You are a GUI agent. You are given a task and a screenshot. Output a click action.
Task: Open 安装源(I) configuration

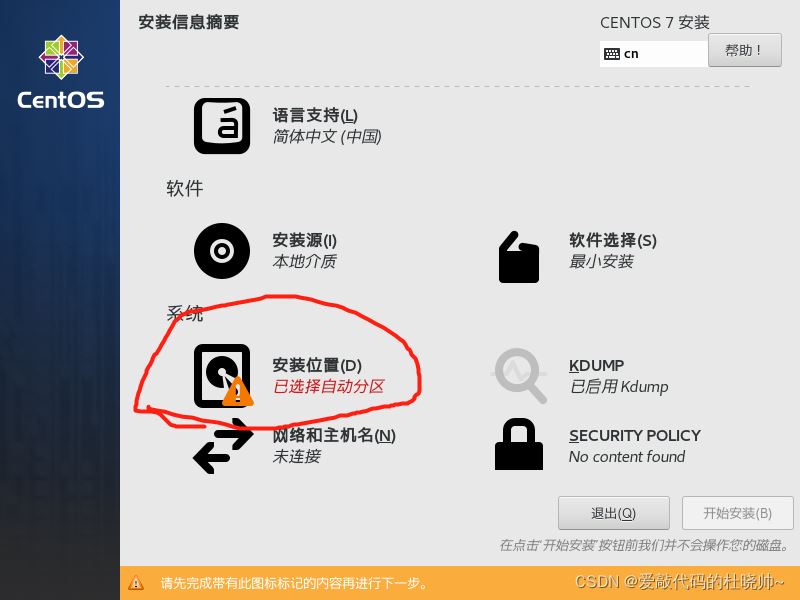304,240
